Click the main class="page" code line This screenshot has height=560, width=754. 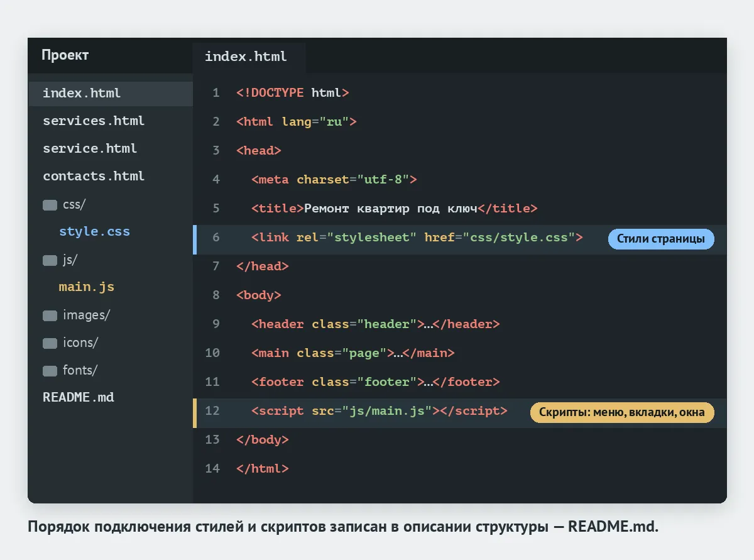point(353,353)
